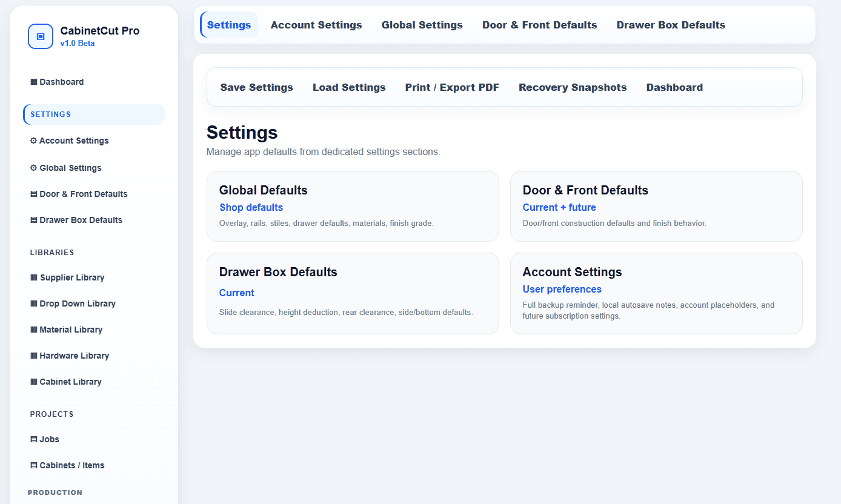Open the Door & Front Defaults card heading
Screen dimensions: 841x504
click(x=585, y=190)
